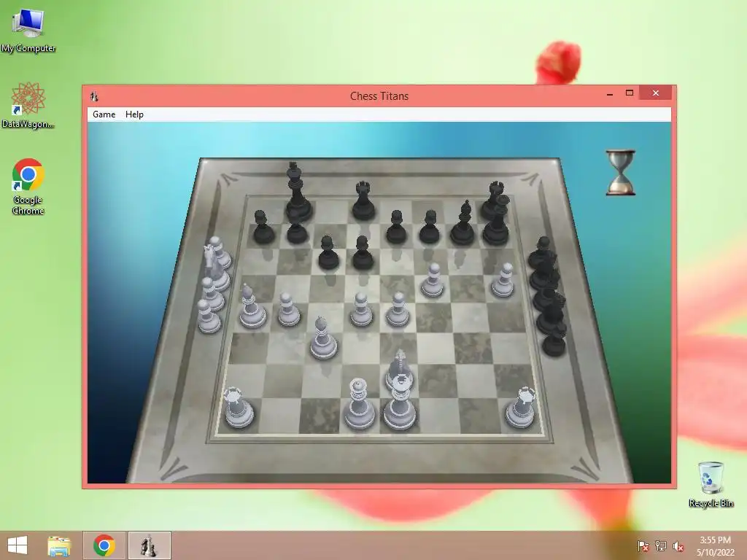Maximize the Chess Titans window
This screenshot has height=560, width=747.
(630, 93)
